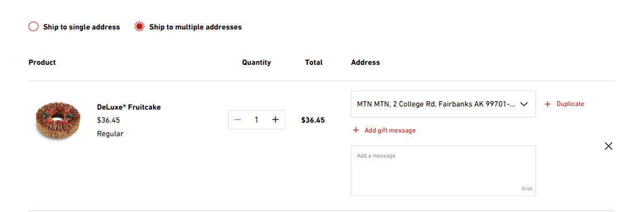The image size is (644, 212).
Task: Select Ship to single address radio button
Action: pyautogui.click(x=33, y=27)
